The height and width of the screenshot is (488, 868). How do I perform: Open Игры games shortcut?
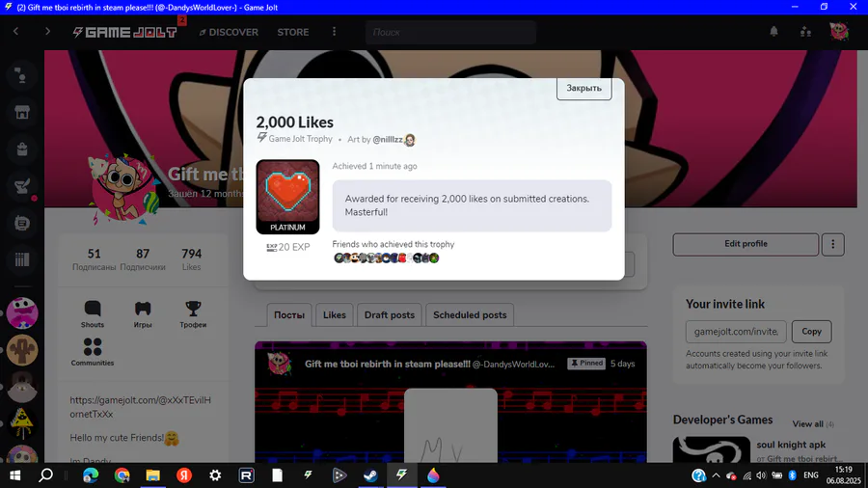(x=143, y=314)
